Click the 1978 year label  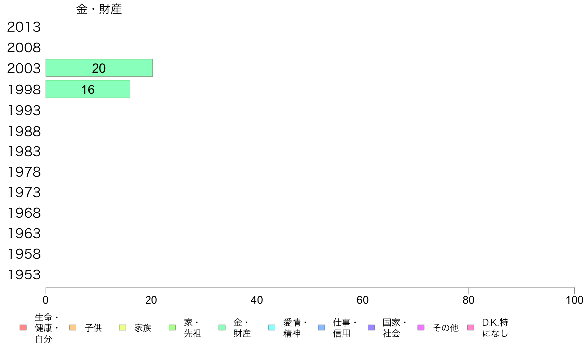[24, 172]
